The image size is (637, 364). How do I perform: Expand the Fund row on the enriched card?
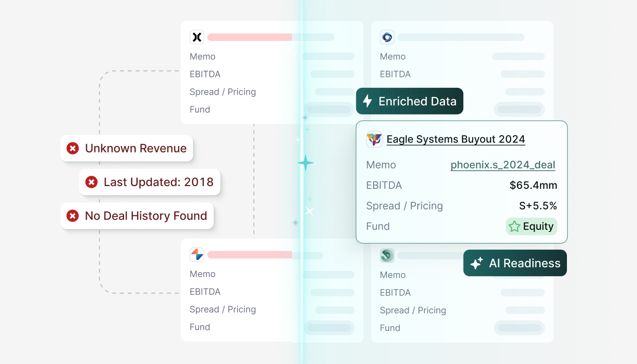point(378,226)
